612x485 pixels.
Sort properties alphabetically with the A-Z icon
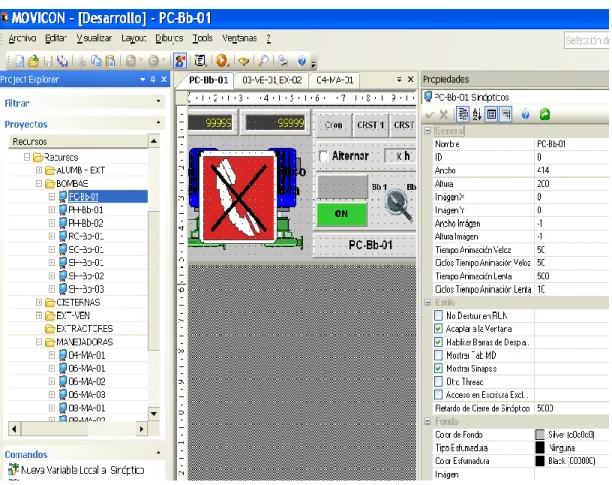click(477, 115)
